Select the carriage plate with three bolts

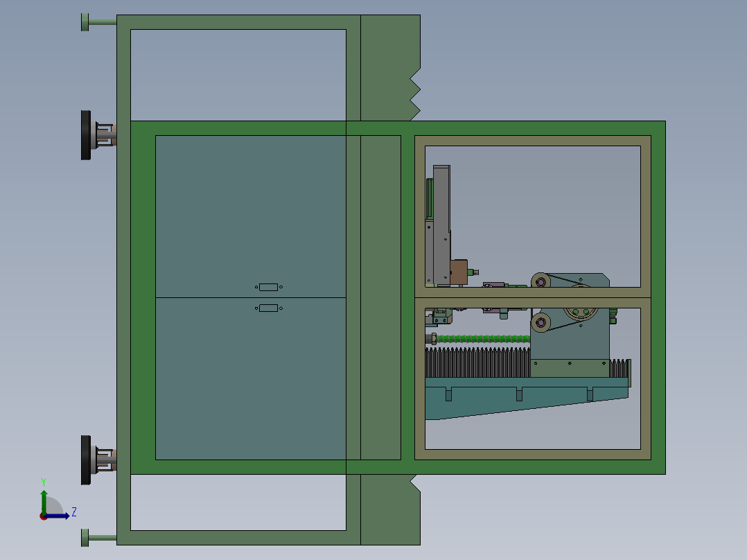[570, 369]
